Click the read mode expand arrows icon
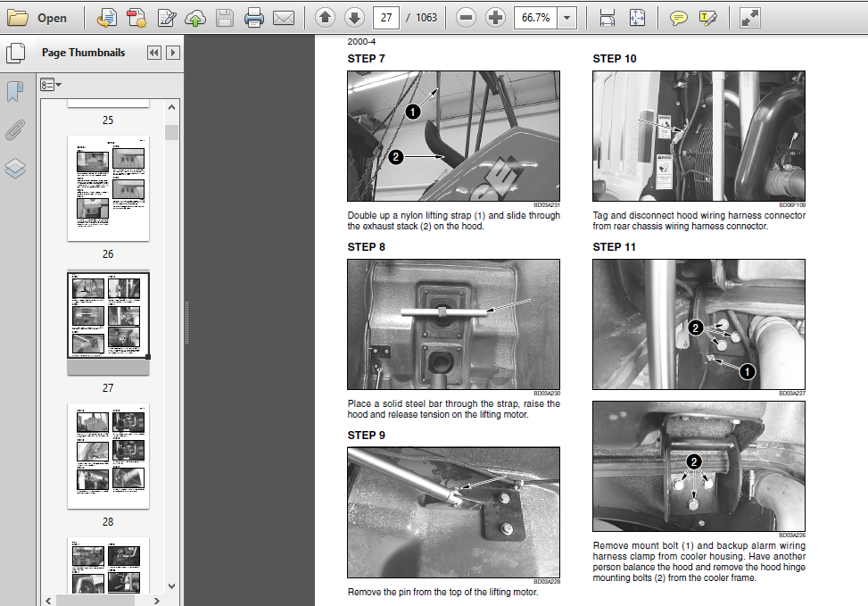 750,18
